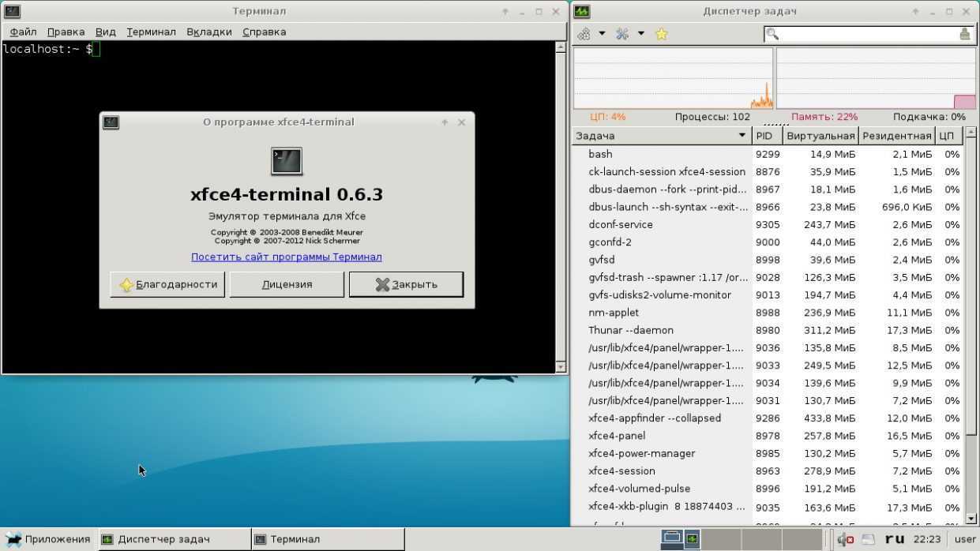Open the Файл menu in the terminal
This screenshot has width=980, height=551.
pos(23,32)
